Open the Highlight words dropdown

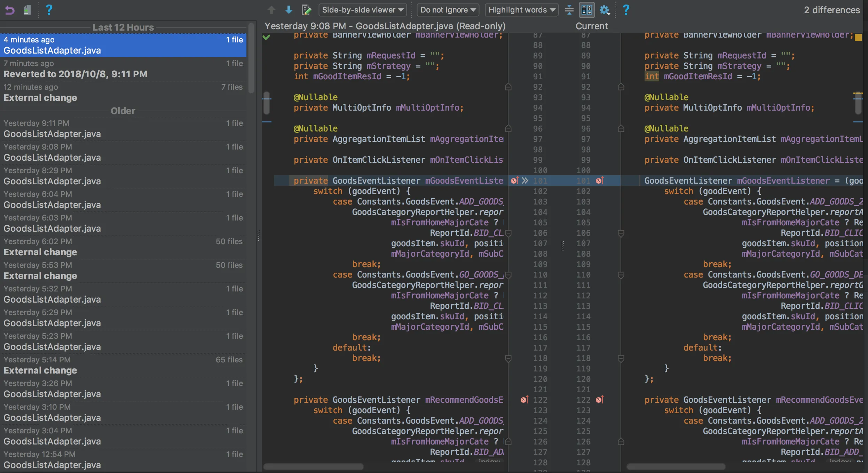tap(521, 10)
